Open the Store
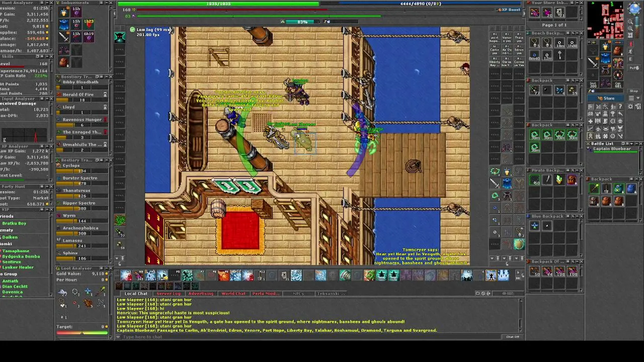The width and height of the screenshot is (644, 362). pos(606,99)
